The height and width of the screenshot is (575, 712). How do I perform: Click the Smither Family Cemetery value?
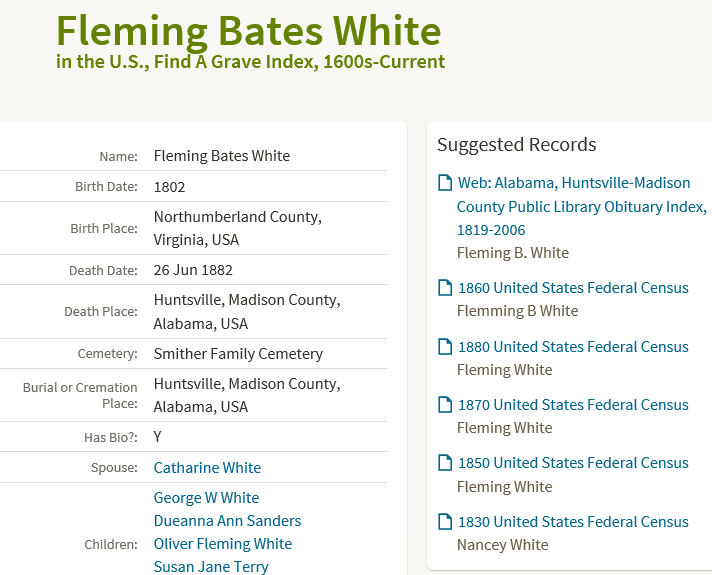[238, 354]
